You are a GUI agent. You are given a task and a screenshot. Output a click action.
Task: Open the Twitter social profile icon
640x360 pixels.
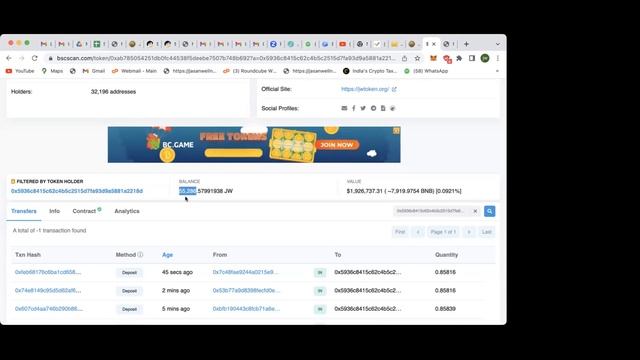pyautogui.click(x=363, y=108)
